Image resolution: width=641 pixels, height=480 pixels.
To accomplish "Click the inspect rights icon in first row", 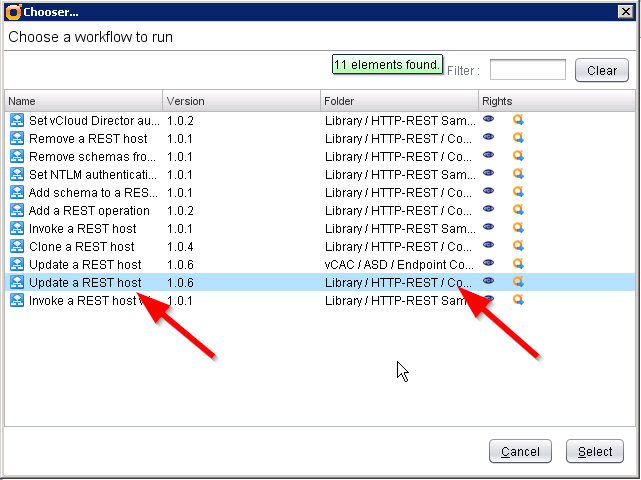I will coord(518,120).
